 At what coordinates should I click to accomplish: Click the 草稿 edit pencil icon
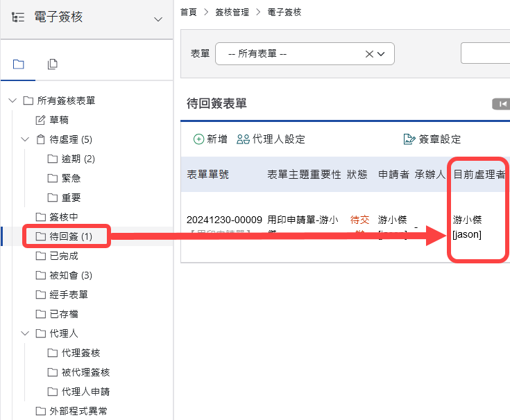pyautogui.click(x=40, y=120)
